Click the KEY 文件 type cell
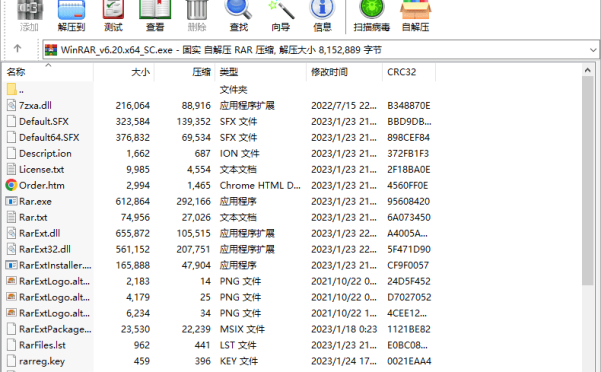Image resolution: width=601 pixels, height=372 pixels. [239, 361]
